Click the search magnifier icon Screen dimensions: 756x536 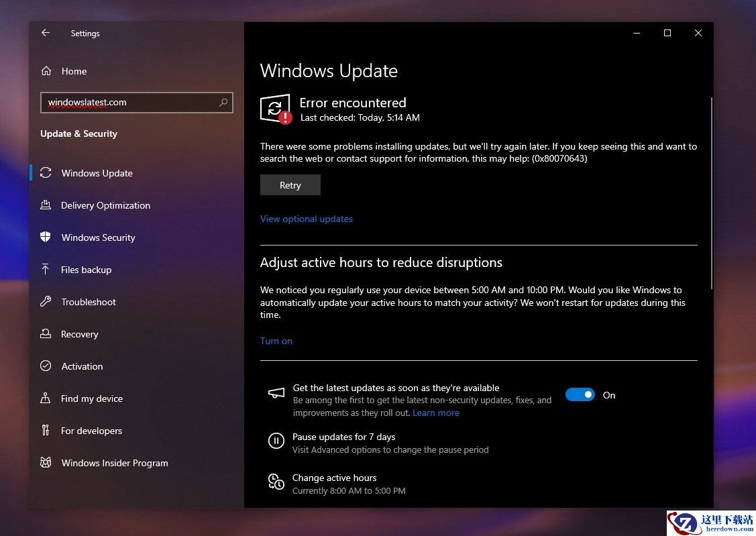click(223, 102)
